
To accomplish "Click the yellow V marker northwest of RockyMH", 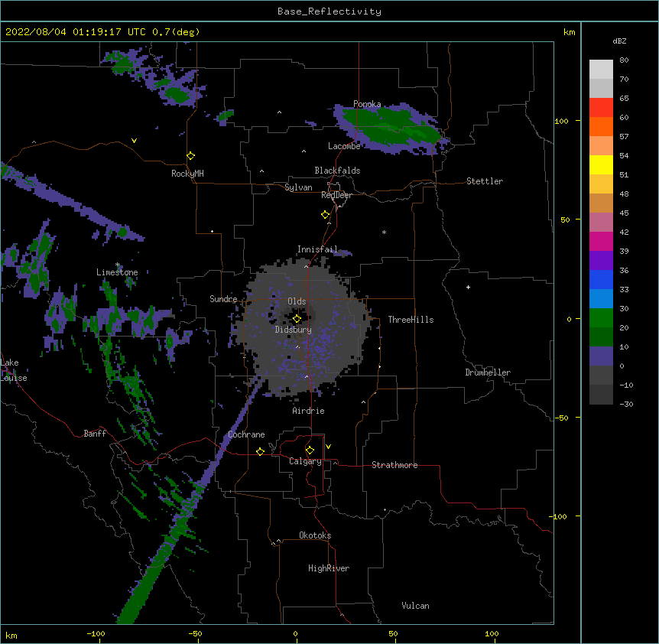I will coord(134,141).
